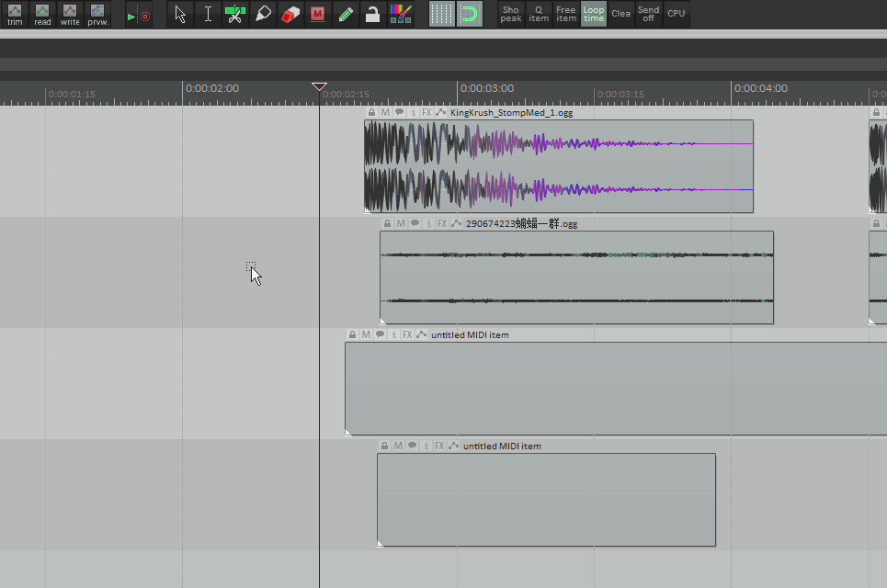Select the white marker pen tool
The width and height of the screenshot is (887, 588).
pos(263,14)
